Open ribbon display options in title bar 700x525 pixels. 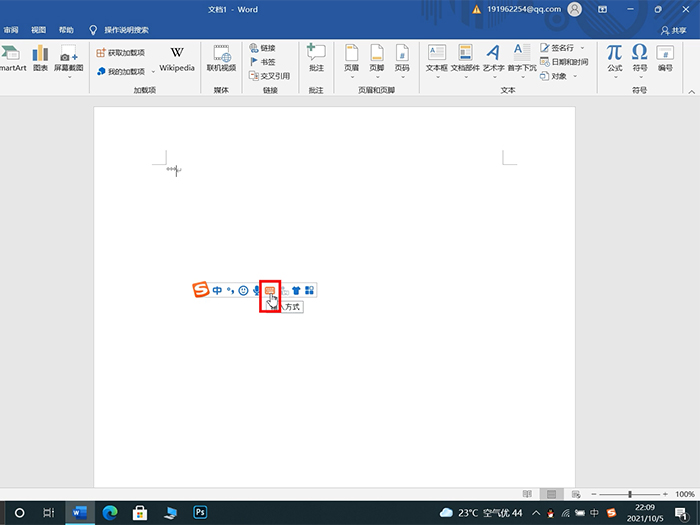pyautogui.click(x=603, y=9)
